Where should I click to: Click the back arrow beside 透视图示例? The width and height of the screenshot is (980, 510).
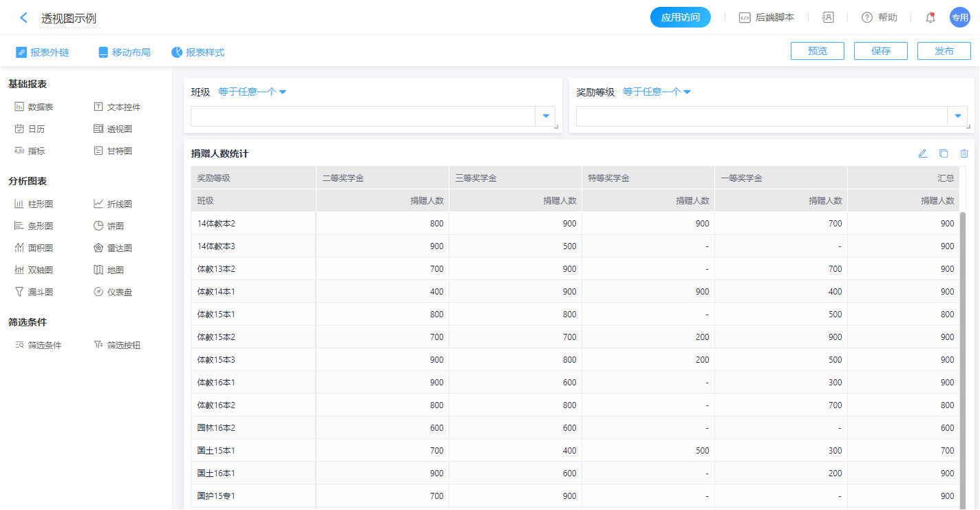[24, 18]
